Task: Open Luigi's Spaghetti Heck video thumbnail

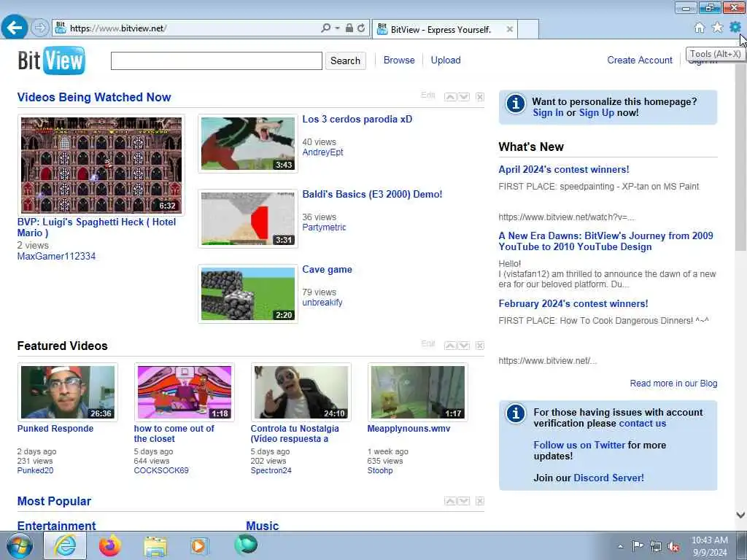Action: click(101, 165)
